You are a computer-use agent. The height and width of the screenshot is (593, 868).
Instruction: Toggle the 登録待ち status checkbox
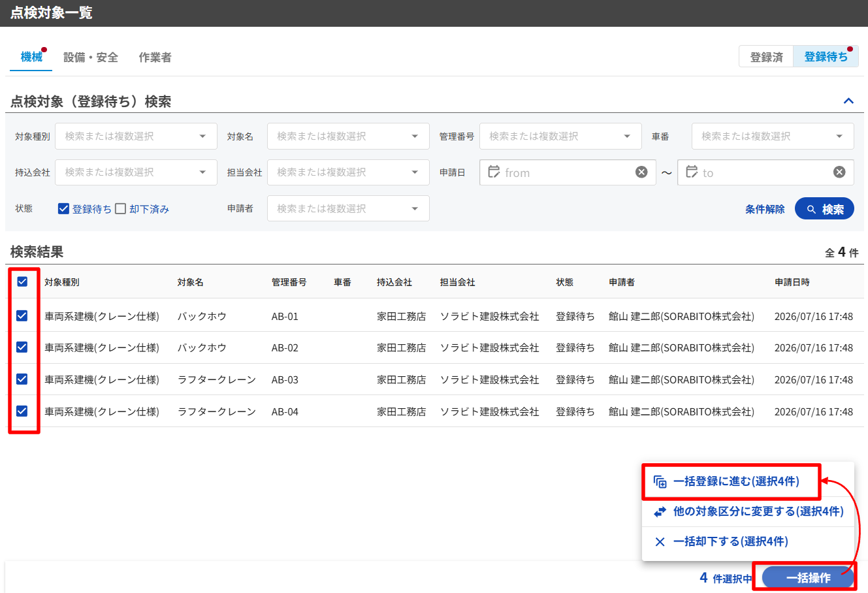(x=63, y=208)
